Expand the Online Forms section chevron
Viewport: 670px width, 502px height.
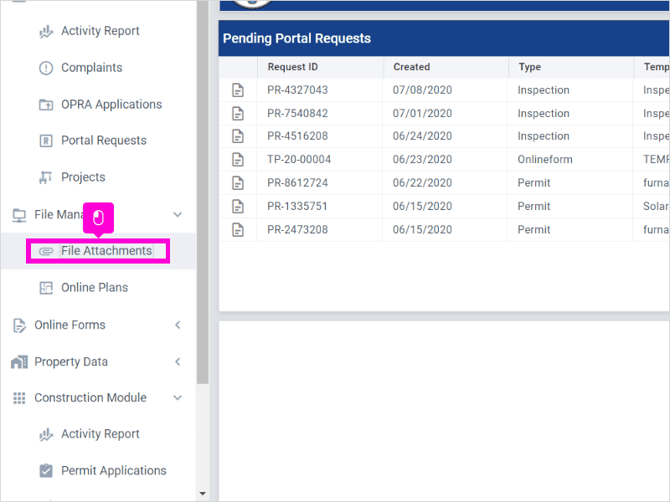pyautogui.click(x=178, y=325)
